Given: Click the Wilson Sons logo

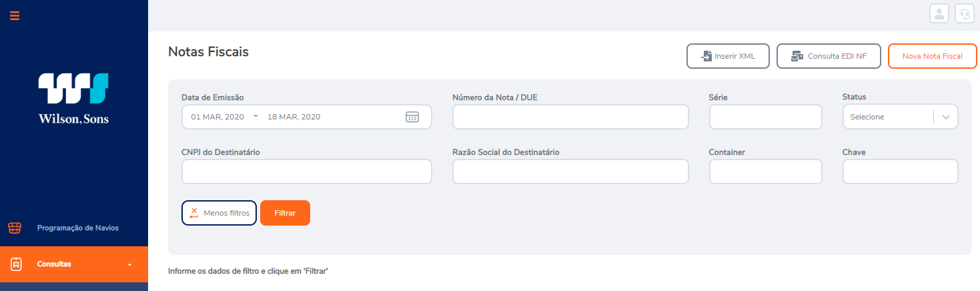Looking at the screenshot, I should [73, 98].
